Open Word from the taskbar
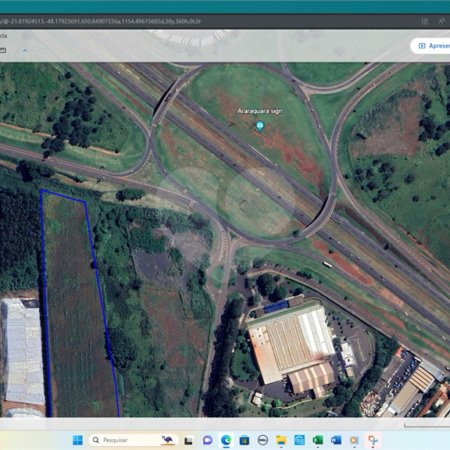 click(x=336, y=440)
